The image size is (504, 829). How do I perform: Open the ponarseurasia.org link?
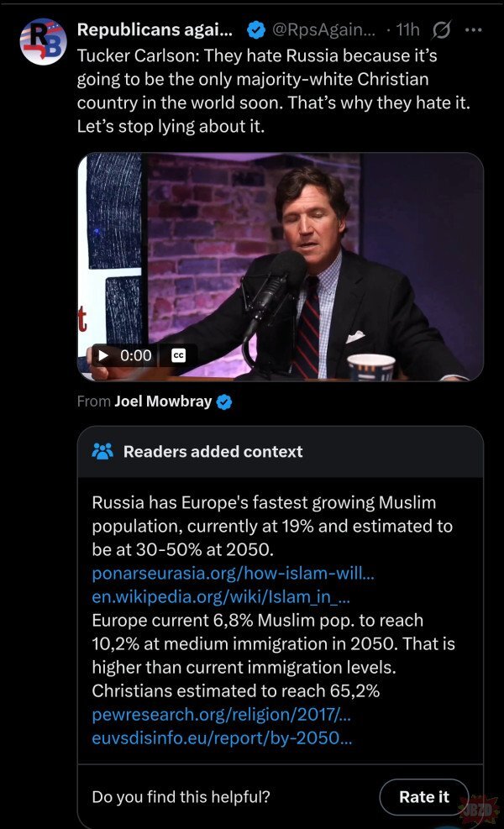(x=233, y=574)
